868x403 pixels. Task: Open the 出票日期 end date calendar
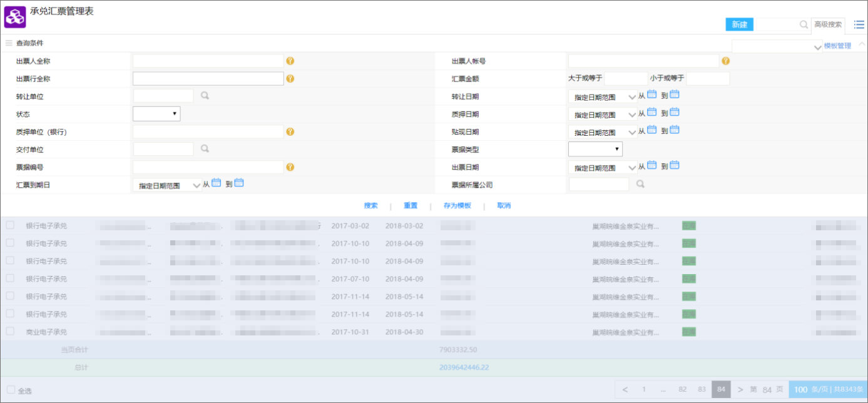(x=675, y=165)
